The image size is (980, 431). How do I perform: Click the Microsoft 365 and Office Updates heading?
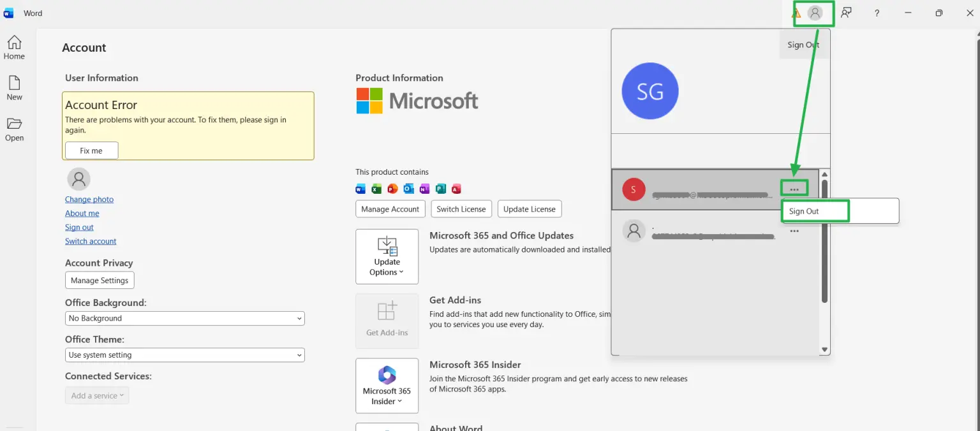point(501,235)
